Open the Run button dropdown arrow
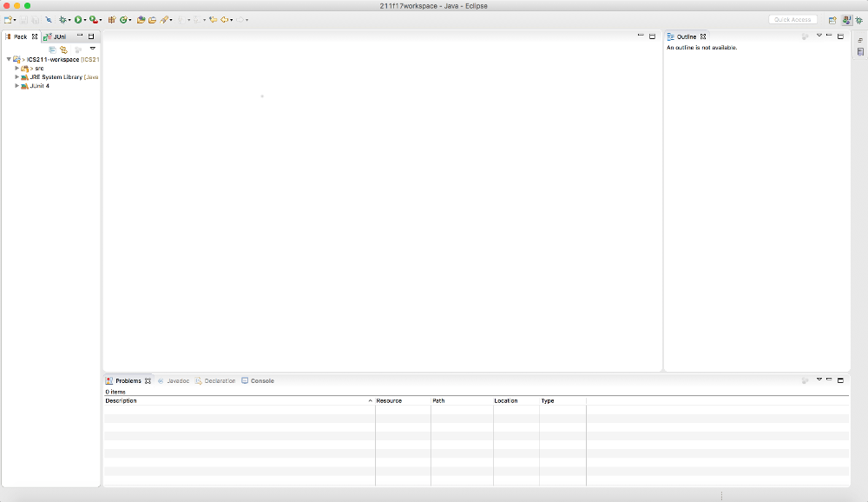This screenshot has width=868, height=502. coord(85,20)
